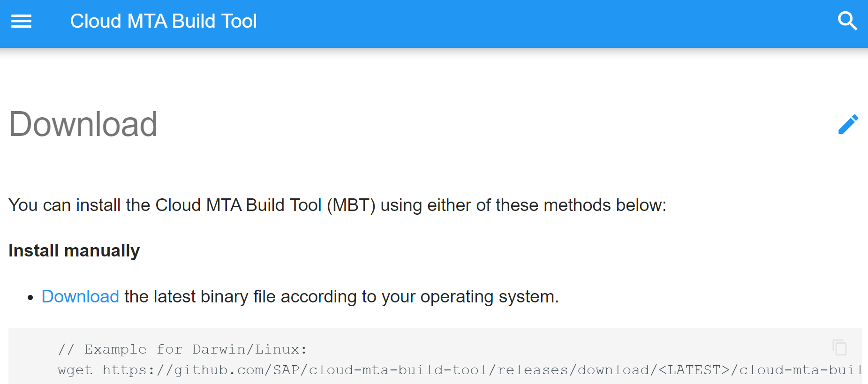
Task: Click the search magnifier icon
Action: (847, 21)
